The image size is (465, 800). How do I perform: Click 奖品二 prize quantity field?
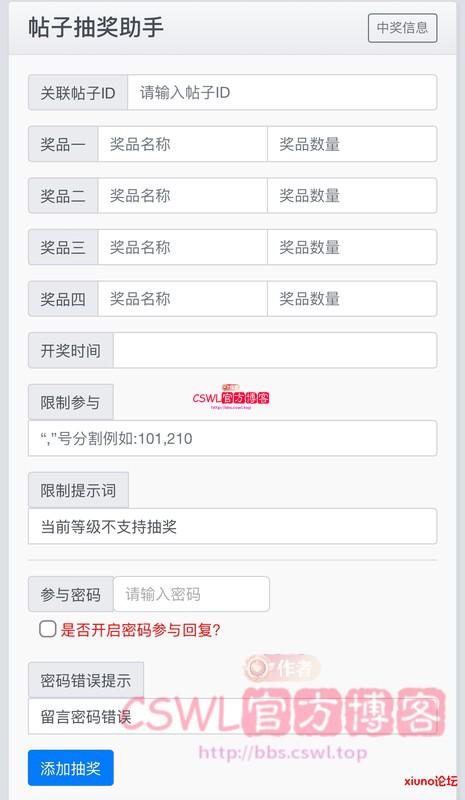click(352, 195)
